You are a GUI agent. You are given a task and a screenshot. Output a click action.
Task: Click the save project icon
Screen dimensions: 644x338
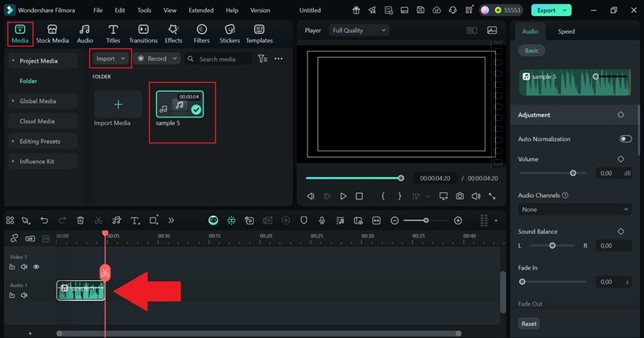point(420,10)
